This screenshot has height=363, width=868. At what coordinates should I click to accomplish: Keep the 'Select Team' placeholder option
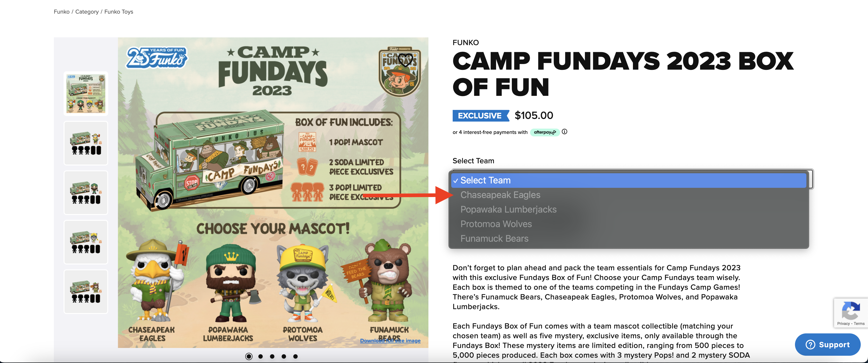(x=485, y=180)
